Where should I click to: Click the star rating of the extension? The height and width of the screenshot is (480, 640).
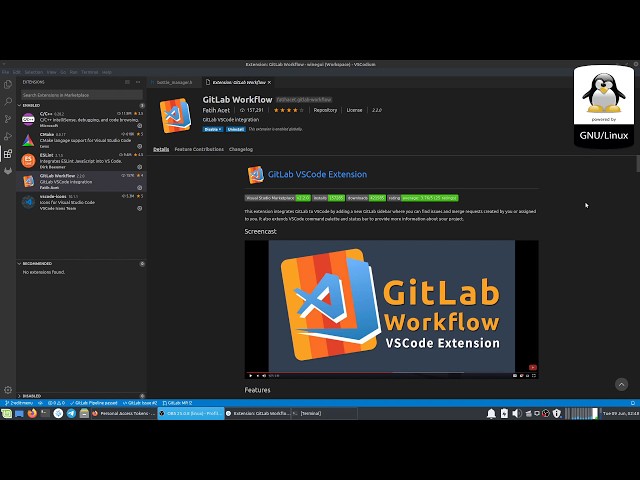pyautogui.click(x=289, y=110)
